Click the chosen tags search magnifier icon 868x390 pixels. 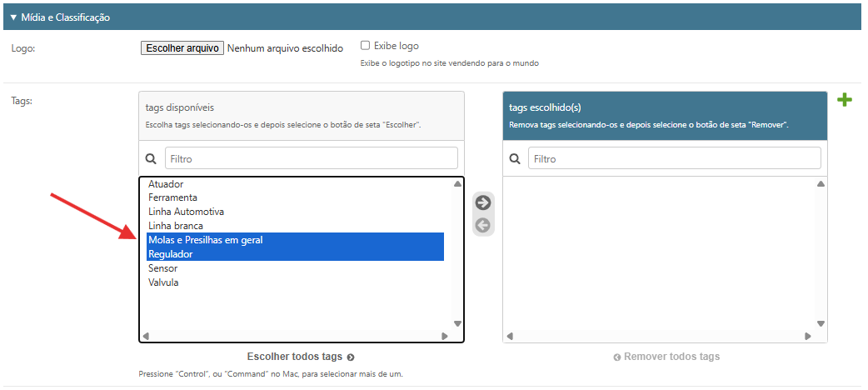pos(515,158)
